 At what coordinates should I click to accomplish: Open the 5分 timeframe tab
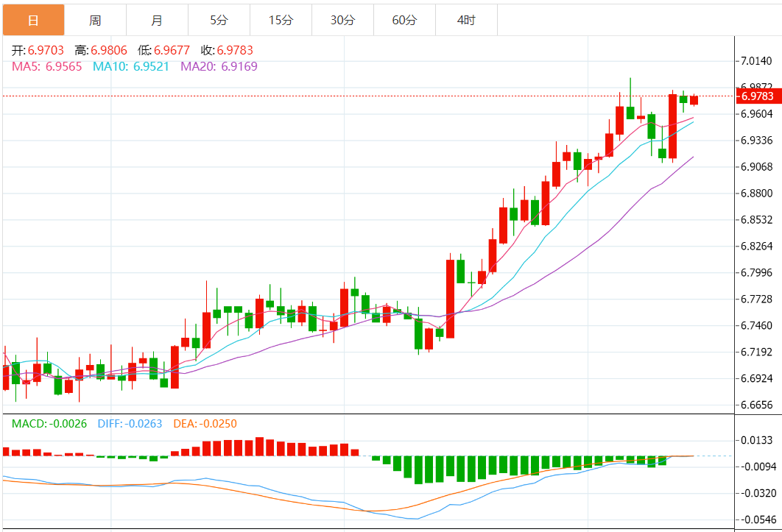pos(219,20)
